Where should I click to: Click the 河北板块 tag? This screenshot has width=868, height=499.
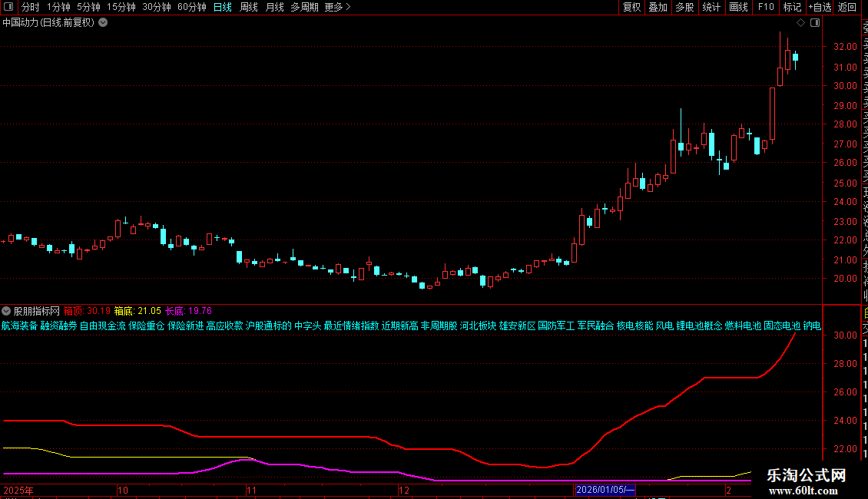(x=479, y=326)
